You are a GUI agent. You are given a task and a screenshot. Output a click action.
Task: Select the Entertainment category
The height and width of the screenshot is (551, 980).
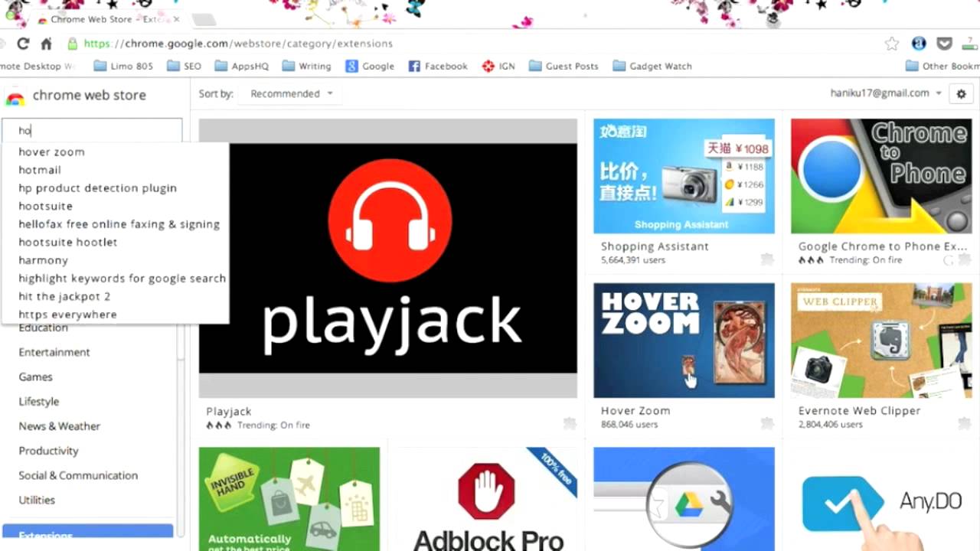coord(54,352)
